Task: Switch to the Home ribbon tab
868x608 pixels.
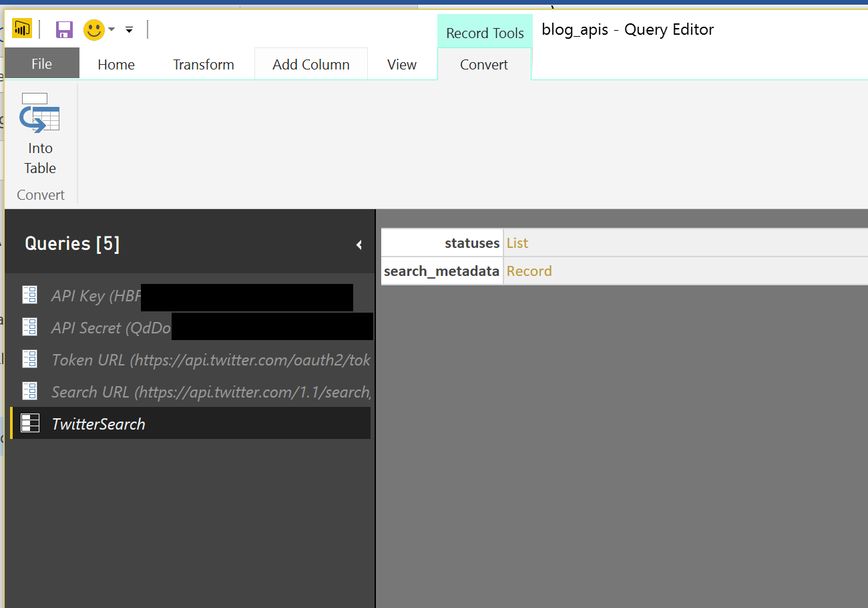Action: click(116, 65)
